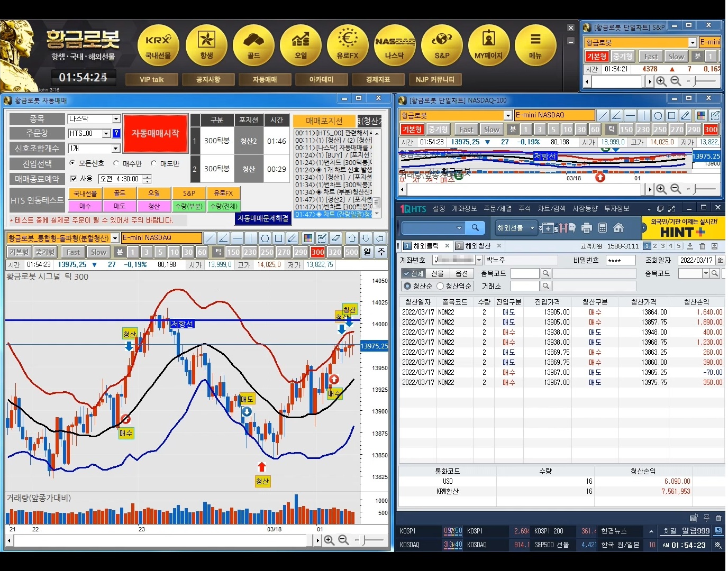Image resolution: width=728 pixels, height=571 pixels.
Task: Click up arrow icon in main chart toolbar
Action: (x=352, y=238)
